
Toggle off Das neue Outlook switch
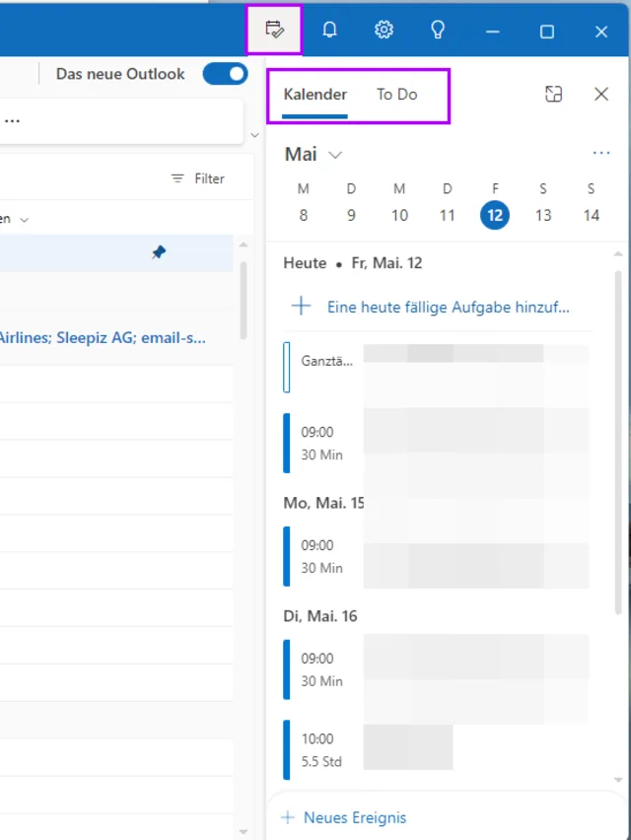[x=225, y=74]
